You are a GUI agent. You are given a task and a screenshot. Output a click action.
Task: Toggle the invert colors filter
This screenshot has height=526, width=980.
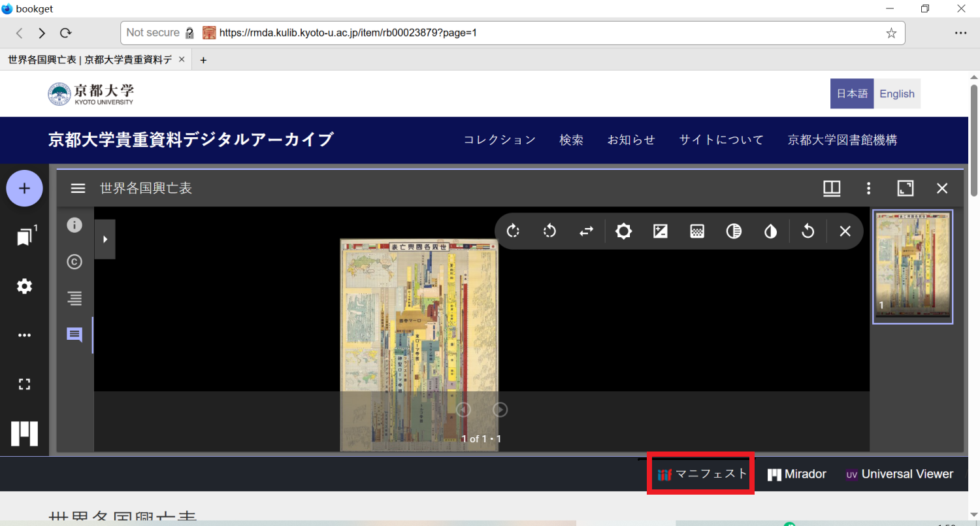(x=770, y=231)
